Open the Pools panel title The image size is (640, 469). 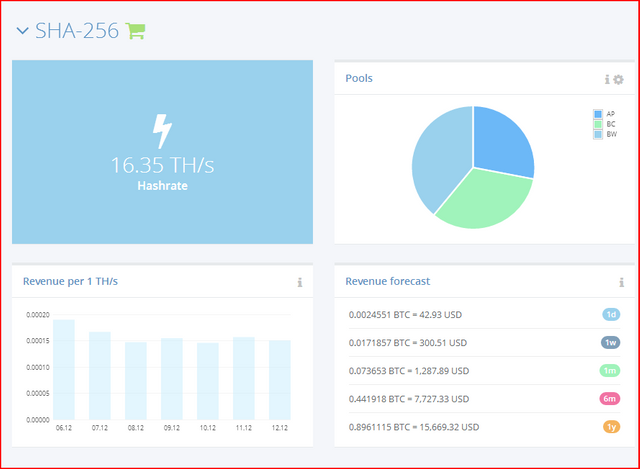359,78
